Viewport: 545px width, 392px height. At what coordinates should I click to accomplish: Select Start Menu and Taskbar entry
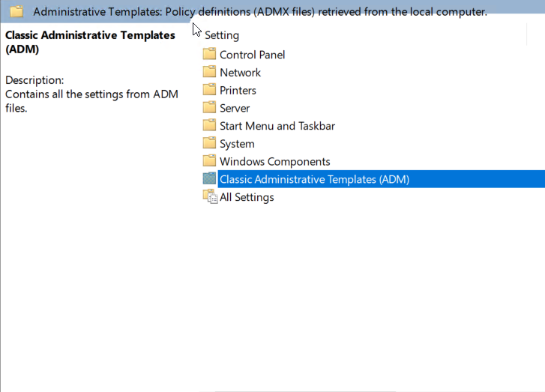coord(277,126)
